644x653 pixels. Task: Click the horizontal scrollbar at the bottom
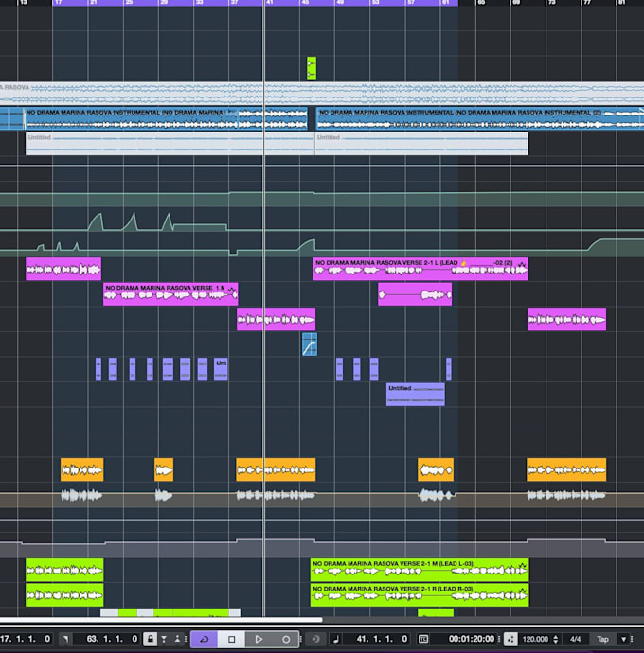point(161,620)
